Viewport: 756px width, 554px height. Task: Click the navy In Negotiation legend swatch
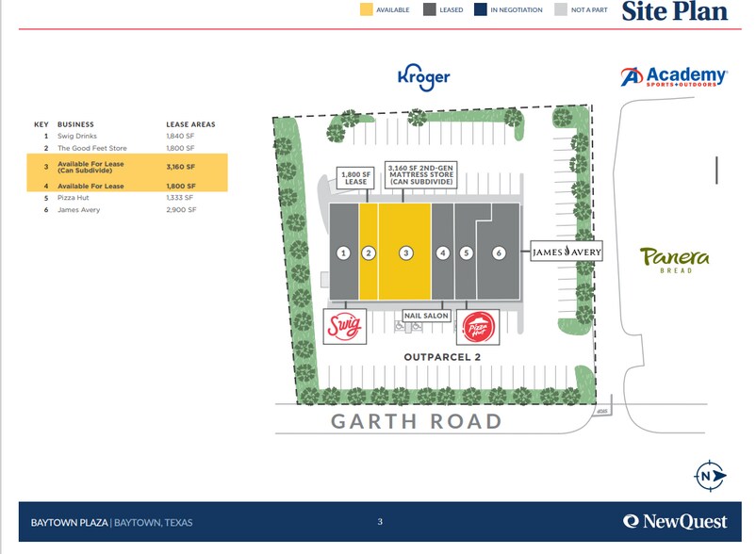(x=480, y=10)
